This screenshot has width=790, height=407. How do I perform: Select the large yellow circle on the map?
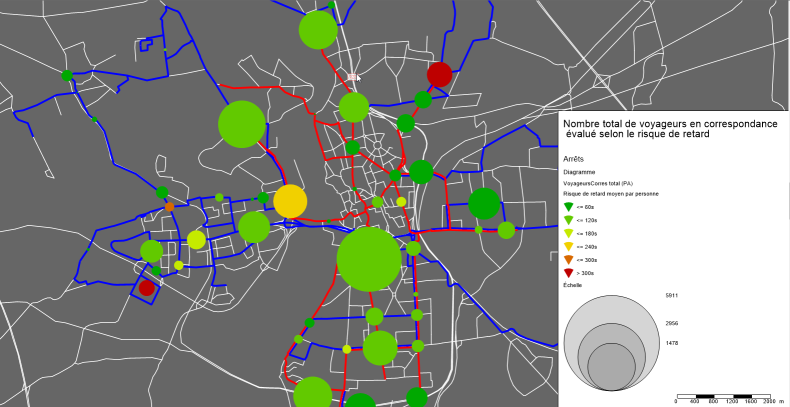[290, 201]
